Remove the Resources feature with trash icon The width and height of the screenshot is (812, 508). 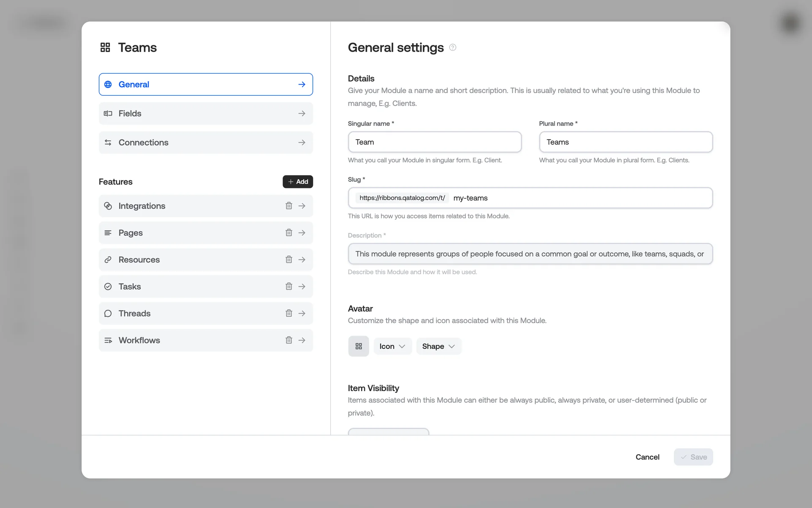click(x=288, y=260)
